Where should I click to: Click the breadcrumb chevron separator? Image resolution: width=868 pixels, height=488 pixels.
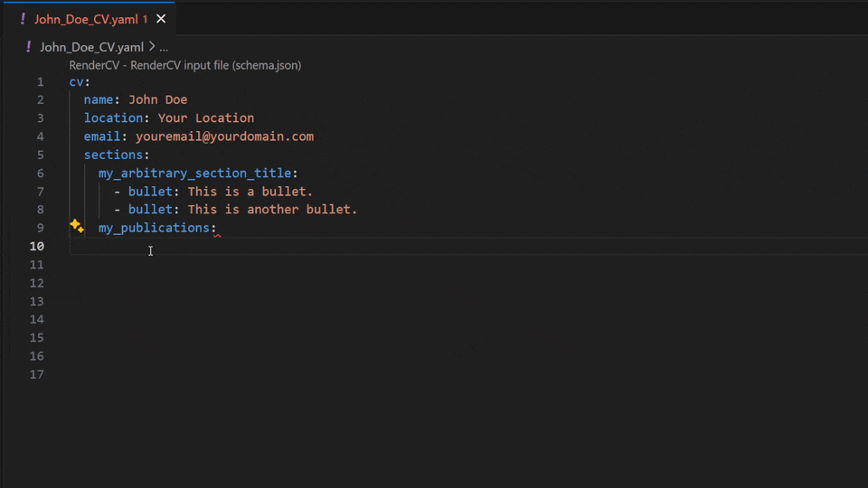pos(152,47)
